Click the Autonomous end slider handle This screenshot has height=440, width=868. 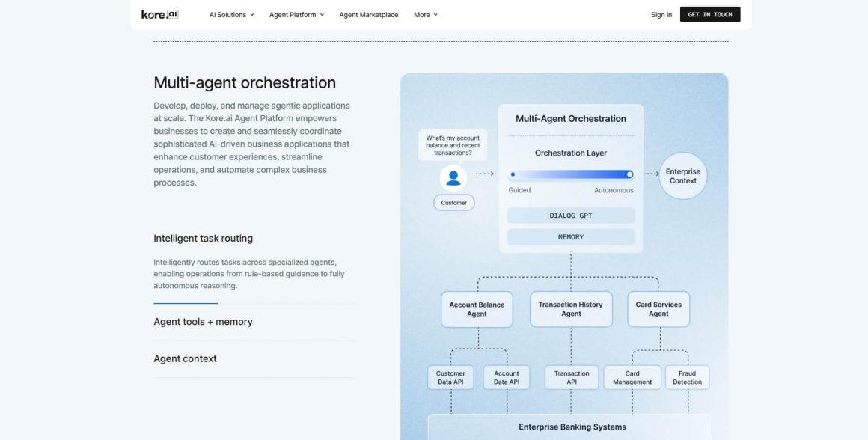coord(629,174)
